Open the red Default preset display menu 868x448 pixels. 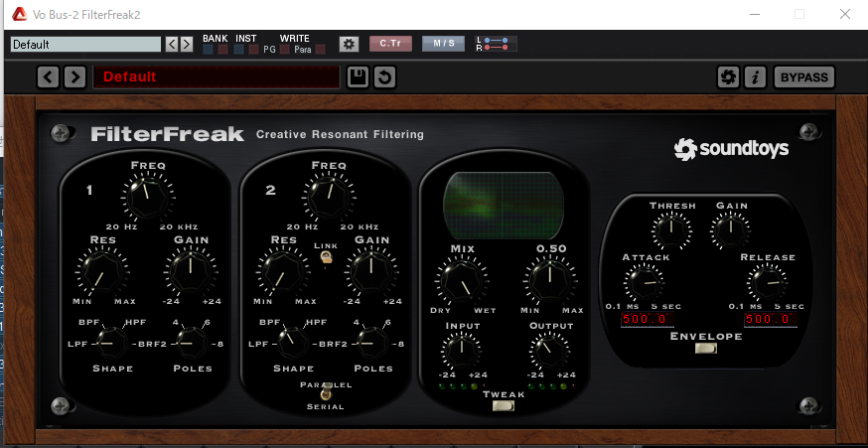[216, 76]
